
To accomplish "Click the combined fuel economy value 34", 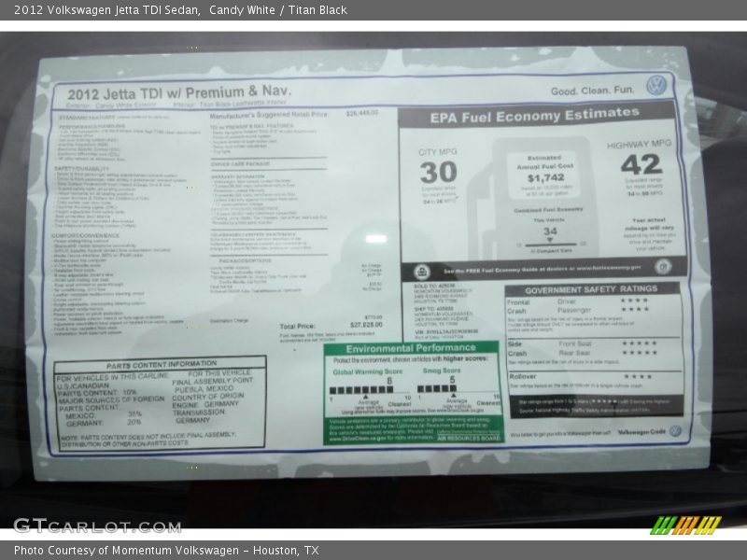I will (x=550, y=231).
